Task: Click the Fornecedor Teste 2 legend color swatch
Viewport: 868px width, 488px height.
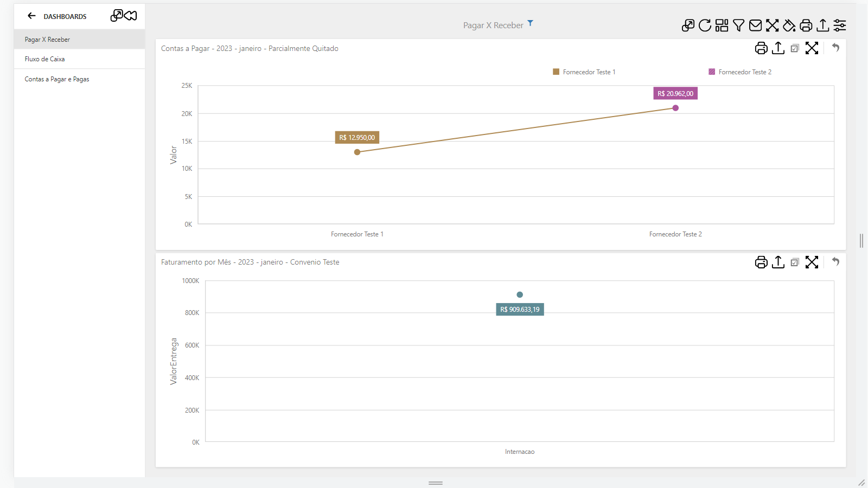Action: click(712, 72)
